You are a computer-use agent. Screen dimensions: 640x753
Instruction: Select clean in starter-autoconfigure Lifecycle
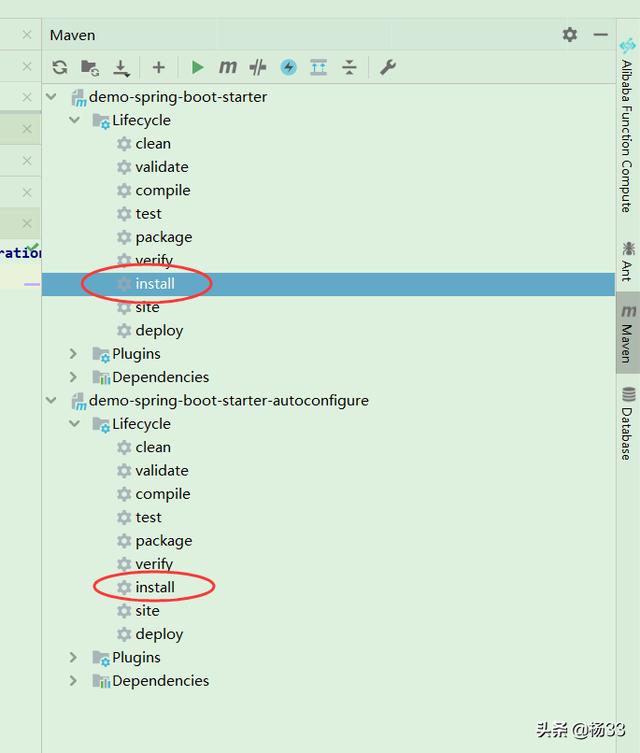pyautogui.click(x=153, y=447)
